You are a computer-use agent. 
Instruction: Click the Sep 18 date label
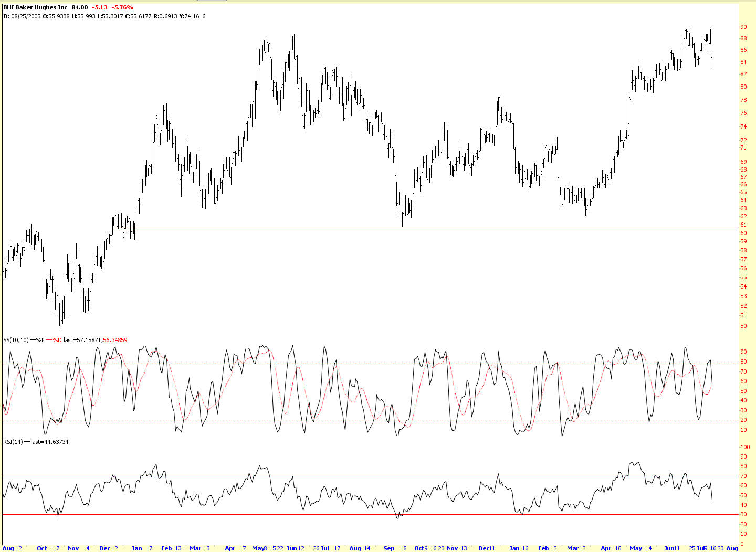[x=395, y=548]
